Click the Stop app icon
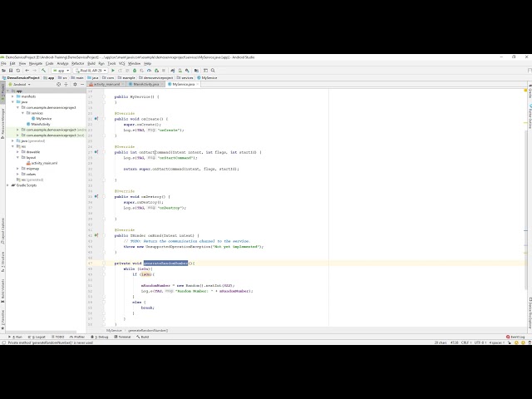 coord(164,71)
